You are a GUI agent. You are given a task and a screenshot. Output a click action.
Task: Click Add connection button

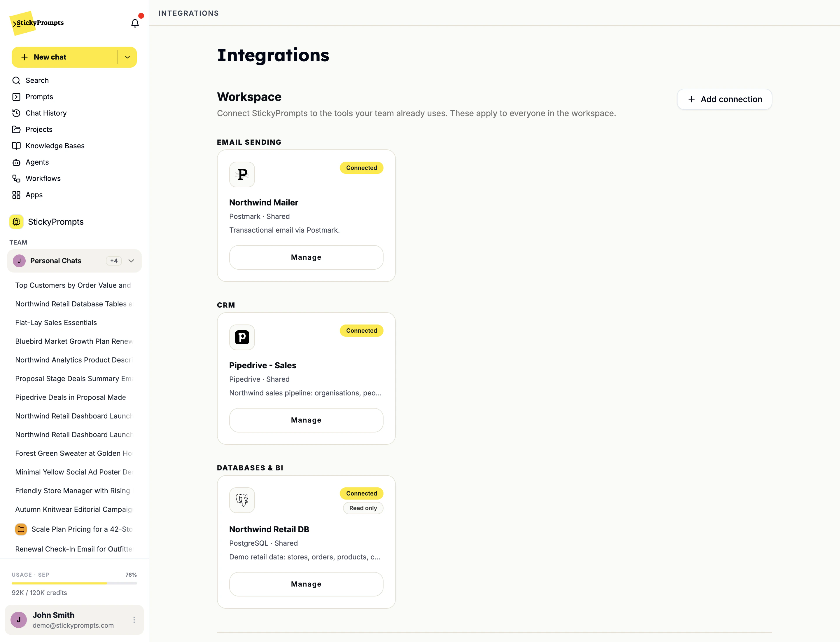point(724,99)
